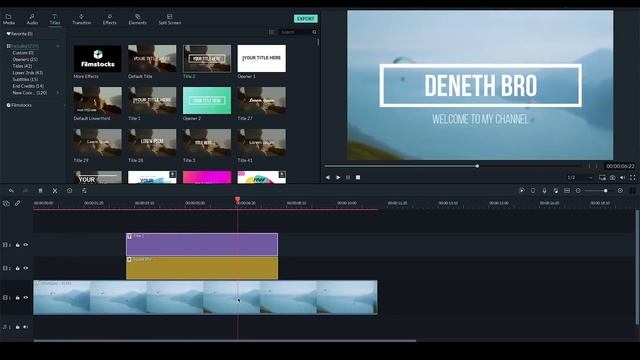Viewport: 640px width, 360px height.
Task: Lock the main video track 1
Action: click(x=18, y=298)
